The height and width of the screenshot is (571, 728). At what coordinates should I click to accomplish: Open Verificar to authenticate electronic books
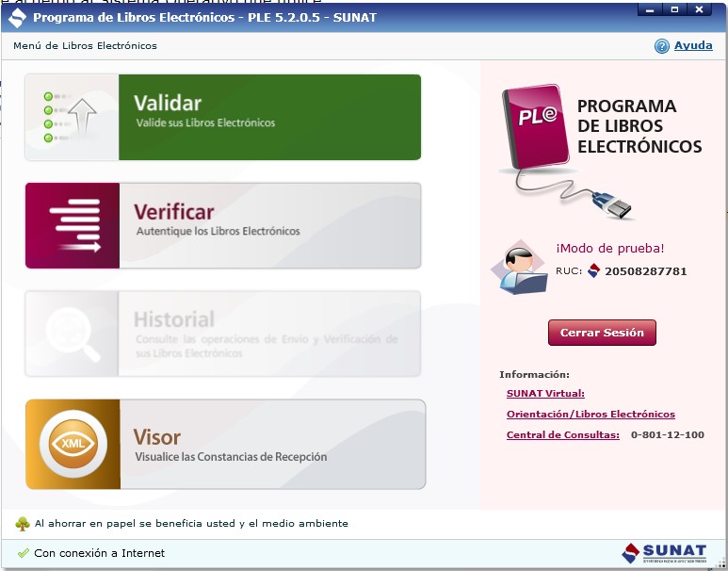pos(269,225)
